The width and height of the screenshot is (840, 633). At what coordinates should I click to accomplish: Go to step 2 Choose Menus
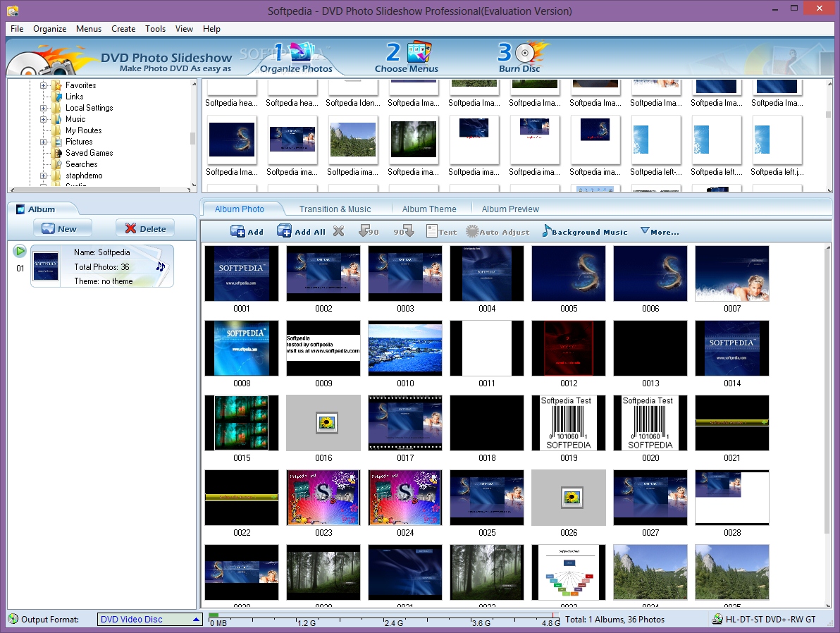coord(407,58)
